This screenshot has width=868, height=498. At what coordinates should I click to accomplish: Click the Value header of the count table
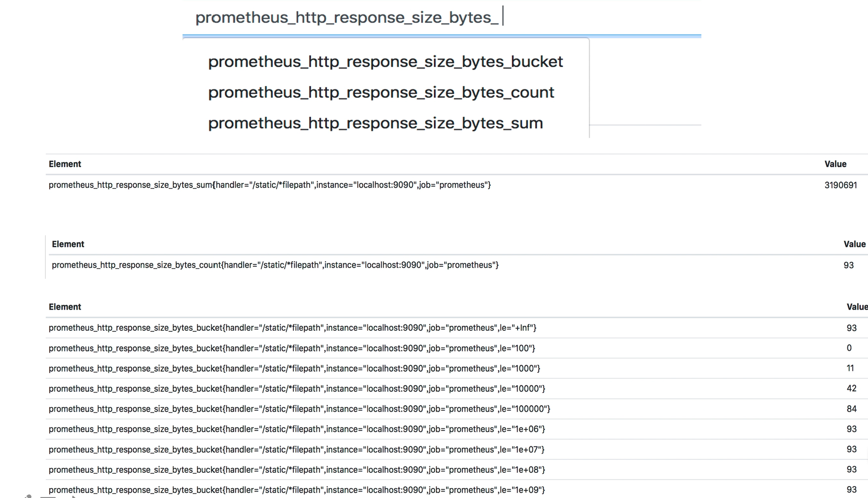[854, 244]
